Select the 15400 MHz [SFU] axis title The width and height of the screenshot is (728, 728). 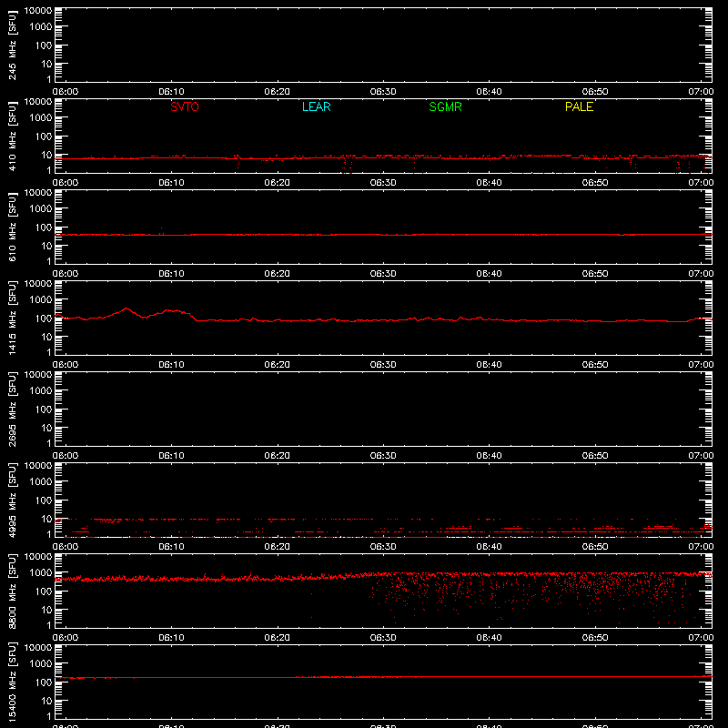12,682
